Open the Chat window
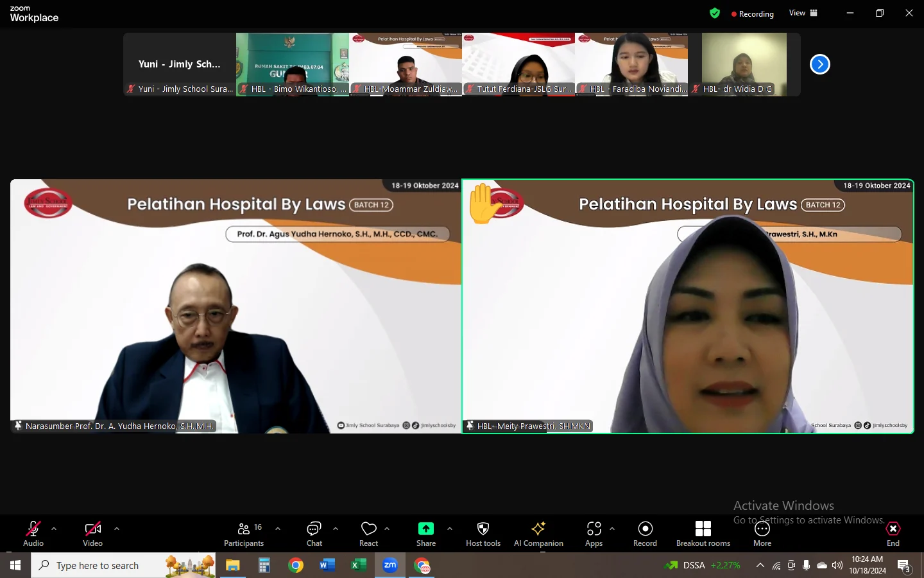This screenshot has width=924, height=578. [314, 533]
